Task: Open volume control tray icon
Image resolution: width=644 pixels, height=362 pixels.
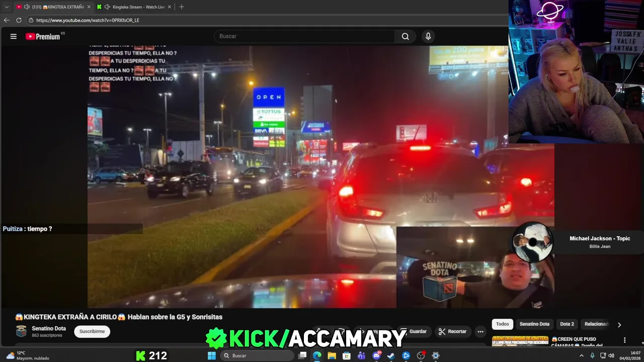Action: click(x=611, y=355)
